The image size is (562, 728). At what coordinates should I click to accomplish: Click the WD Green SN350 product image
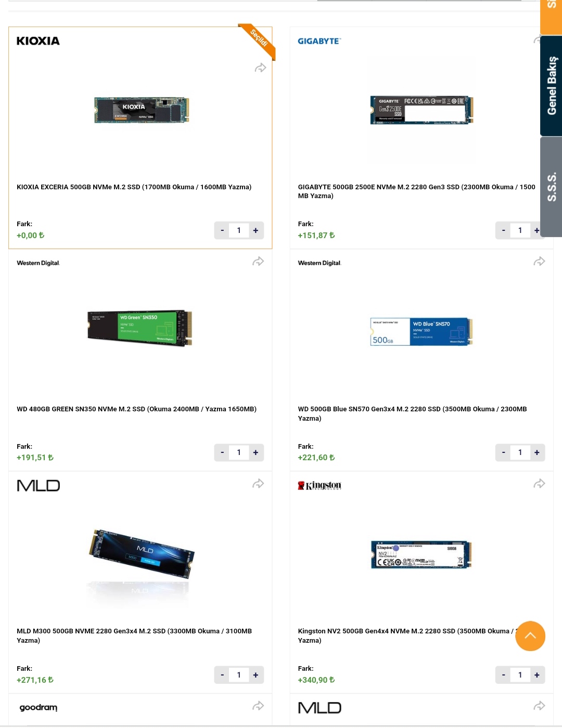pyautogui.click(x=140, y=328)
